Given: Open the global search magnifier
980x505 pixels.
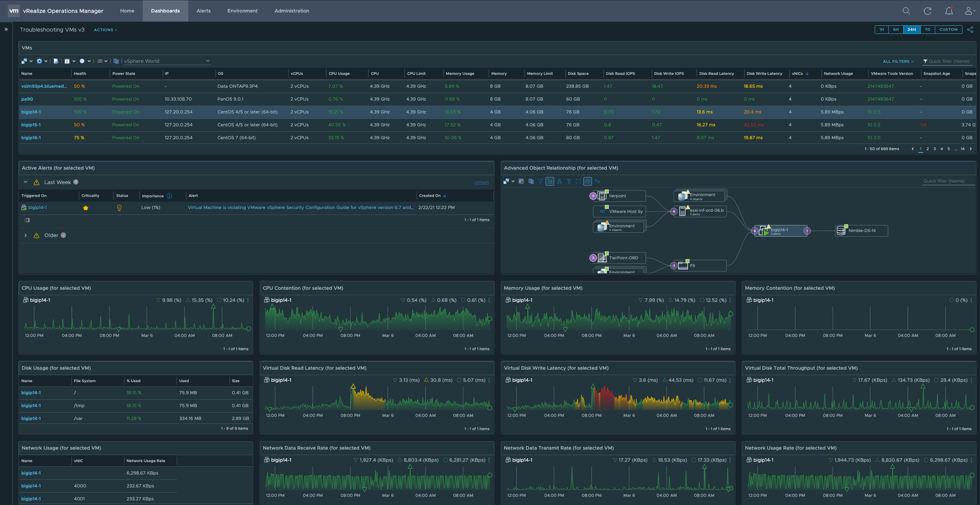Looking at the screenshot, I should [906, 11].
